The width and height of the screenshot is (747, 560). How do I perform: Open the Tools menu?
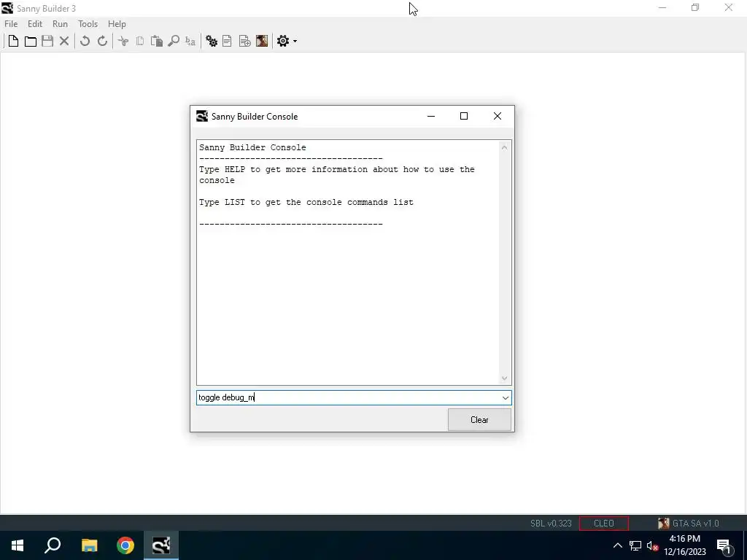tap(88, 24)
